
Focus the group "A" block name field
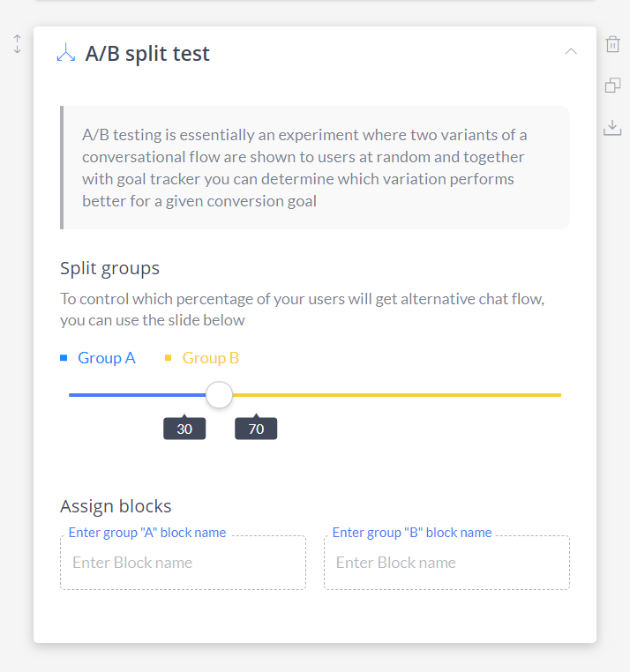[x=184, y=563]
